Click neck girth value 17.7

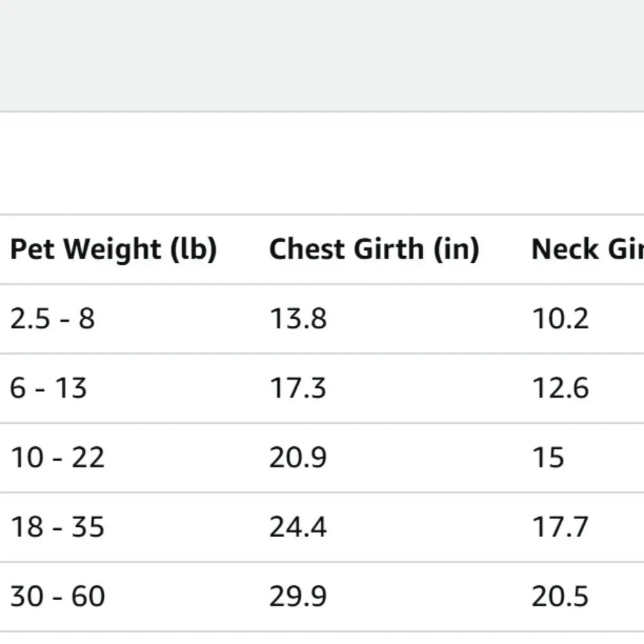point(560,527)
